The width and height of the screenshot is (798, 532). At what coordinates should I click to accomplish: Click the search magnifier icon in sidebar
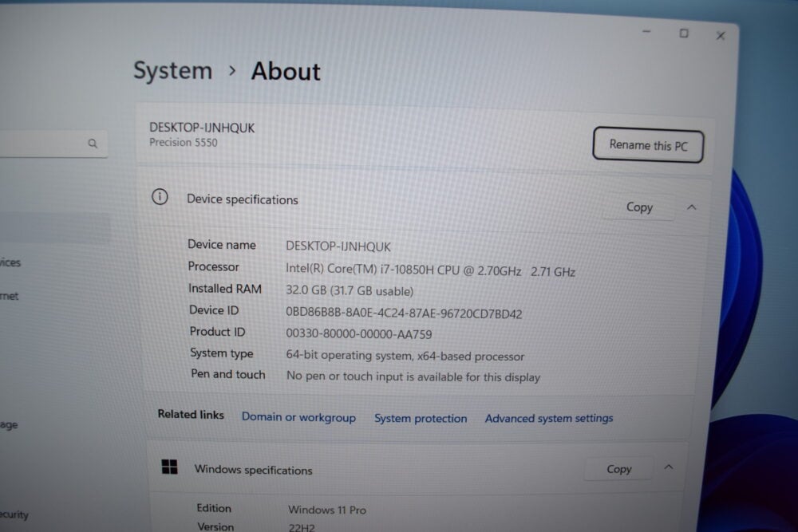coord(92,144)
